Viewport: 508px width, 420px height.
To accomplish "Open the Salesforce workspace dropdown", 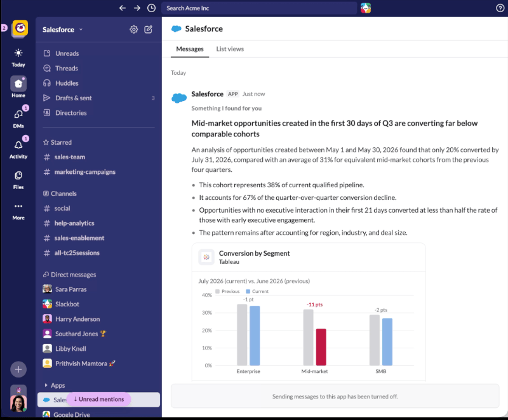I will click(62, 29).
